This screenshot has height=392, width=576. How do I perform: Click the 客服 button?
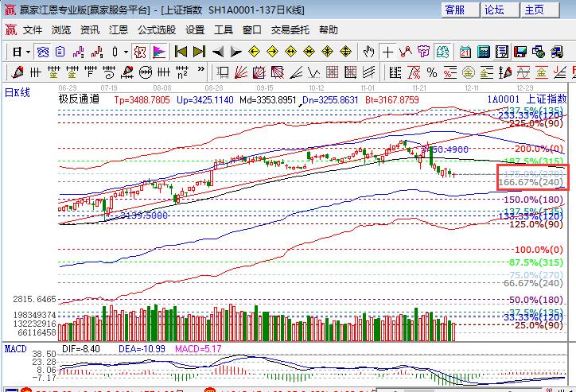pyautogui.click(x=455, y=10)
